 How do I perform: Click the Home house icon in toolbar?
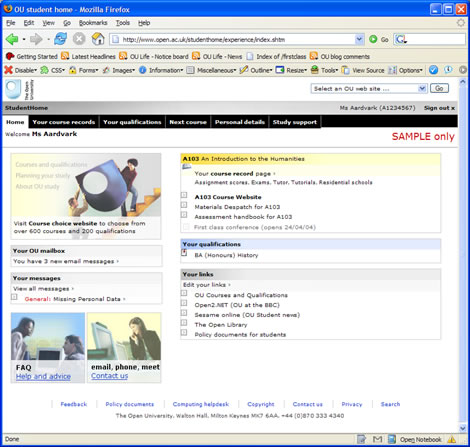[x=98, y=39]
